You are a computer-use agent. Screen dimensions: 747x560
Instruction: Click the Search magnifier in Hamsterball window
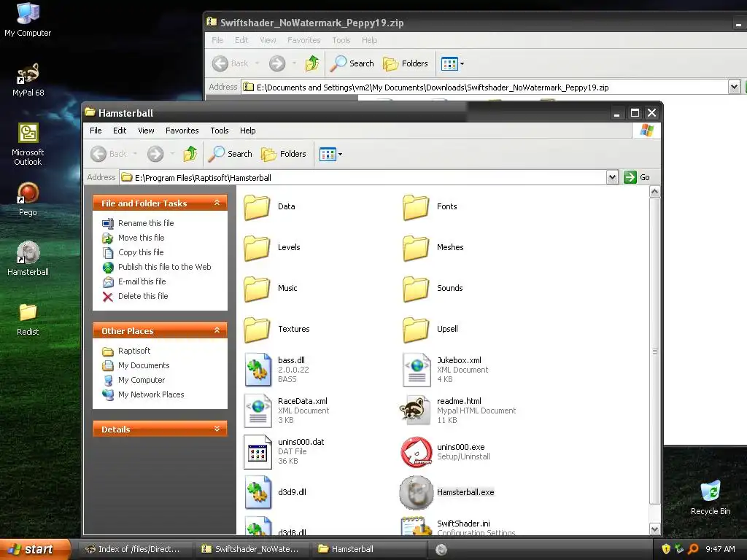coord(230,154)
